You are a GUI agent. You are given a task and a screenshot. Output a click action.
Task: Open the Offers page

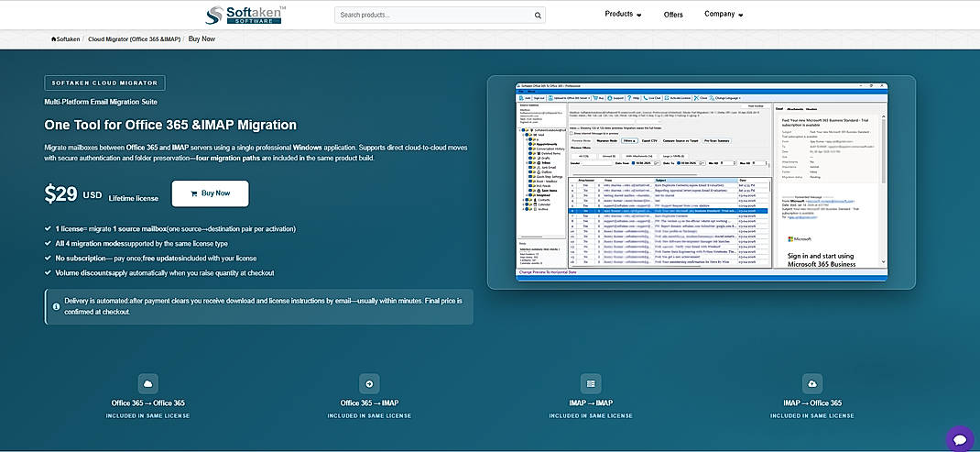tap(673, 15)
